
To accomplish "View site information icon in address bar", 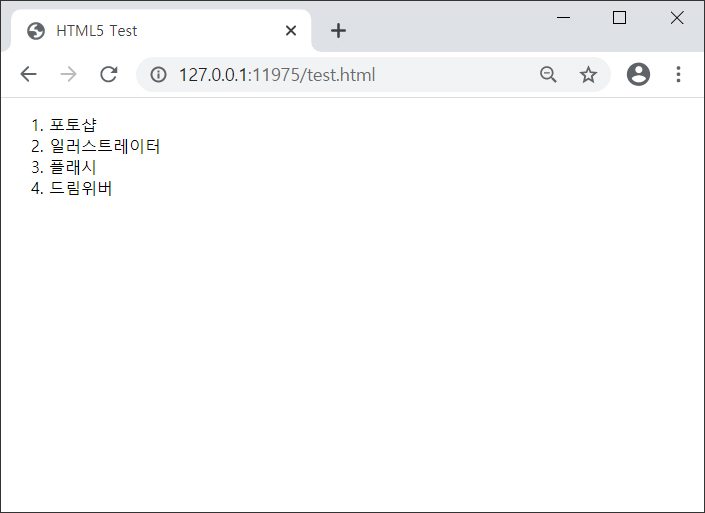I will tap(158, 74).
